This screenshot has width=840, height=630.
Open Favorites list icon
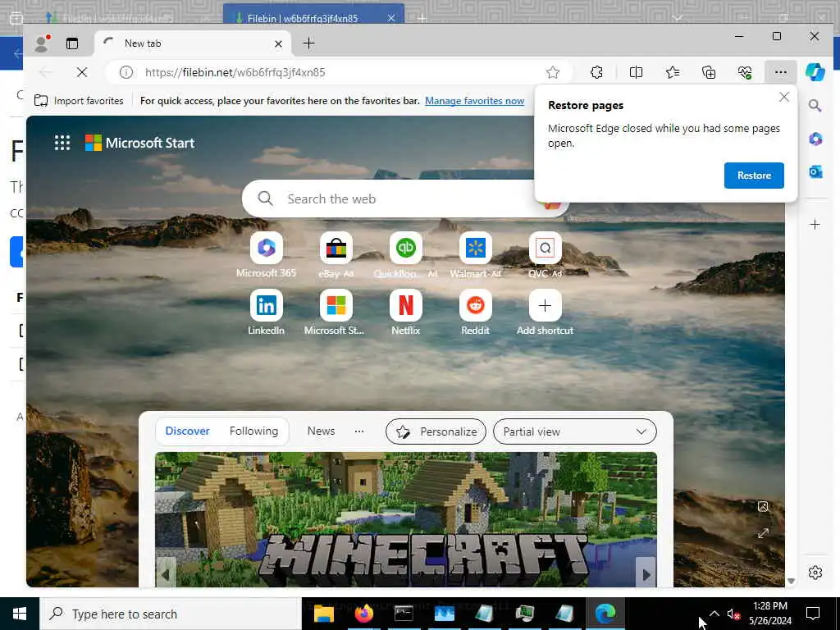[x=673, y=72]
